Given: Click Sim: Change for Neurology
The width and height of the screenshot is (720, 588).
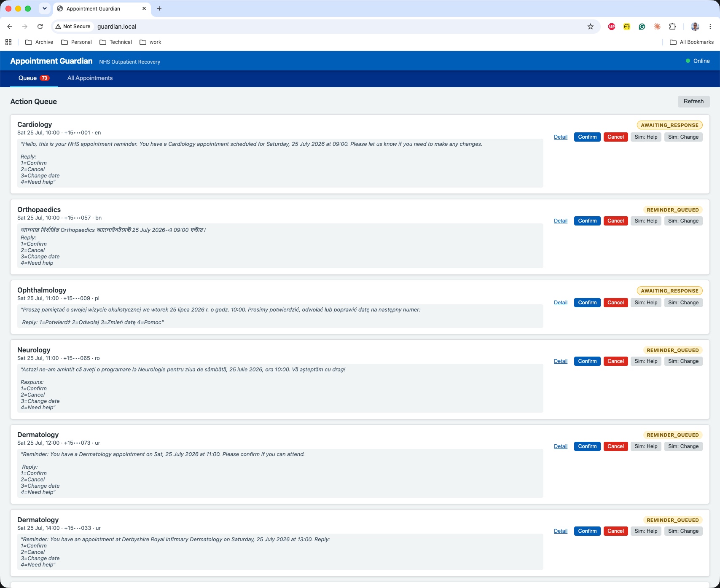Looking at the screenshot, I should coord(683,361).
